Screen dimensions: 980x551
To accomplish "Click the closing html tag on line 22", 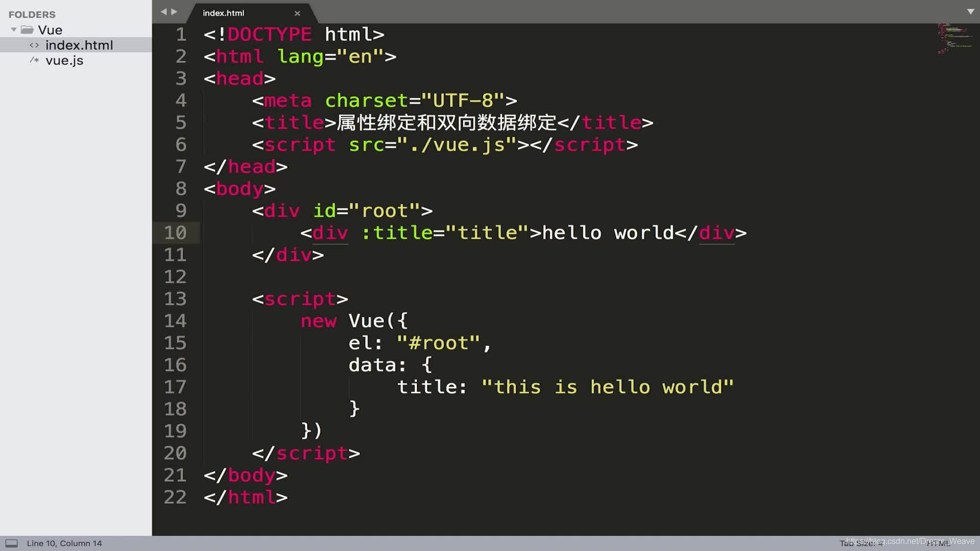I will pos(246,497).
